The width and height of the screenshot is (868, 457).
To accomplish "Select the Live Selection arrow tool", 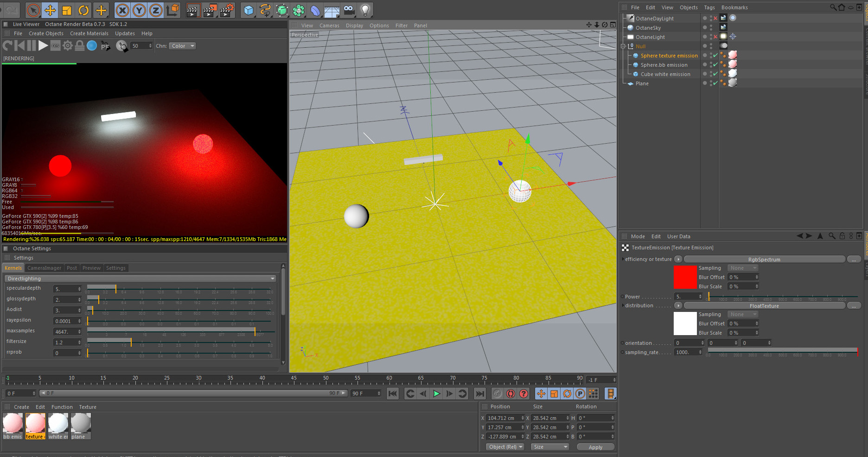I will pos(33,10).
